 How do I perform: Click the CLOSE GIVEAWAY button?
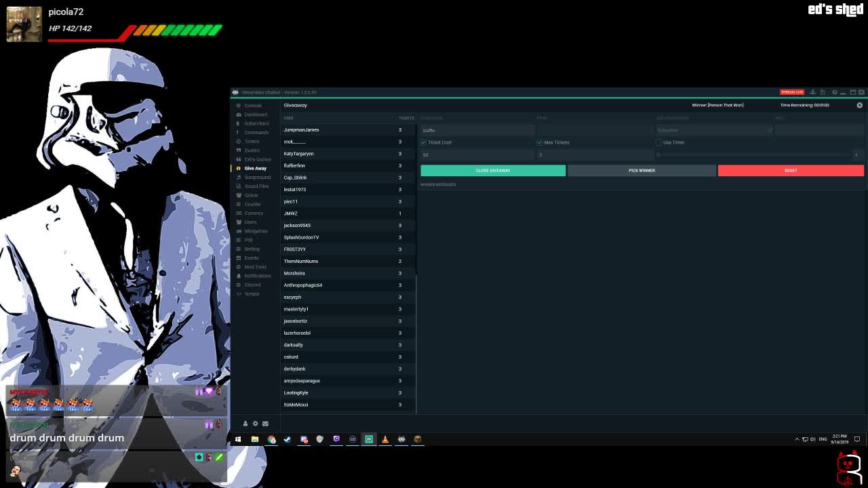click(x=493, y=170)
